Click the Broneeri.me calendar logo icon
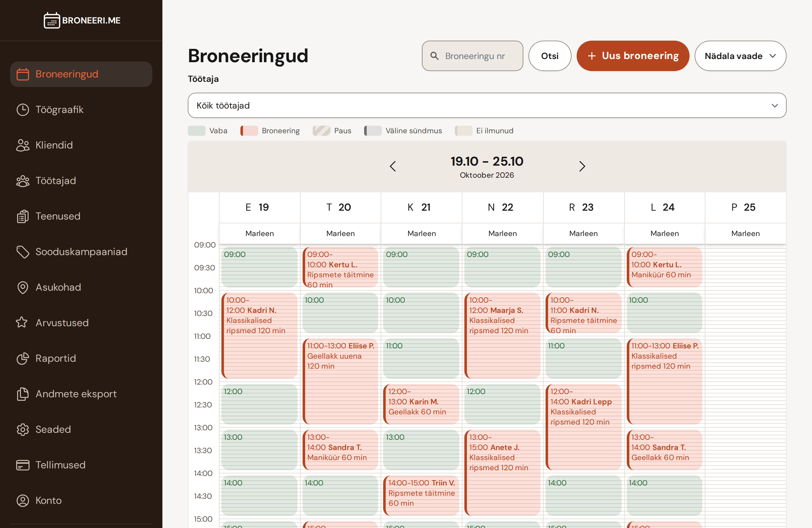Image resolution: width=812 pixels, height=528 pixels. click(x=52, y=20)
